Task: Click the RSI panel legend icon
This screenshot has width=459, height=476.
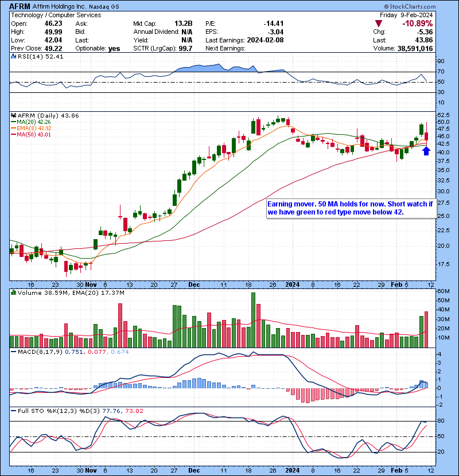Action: coord(13,56)
